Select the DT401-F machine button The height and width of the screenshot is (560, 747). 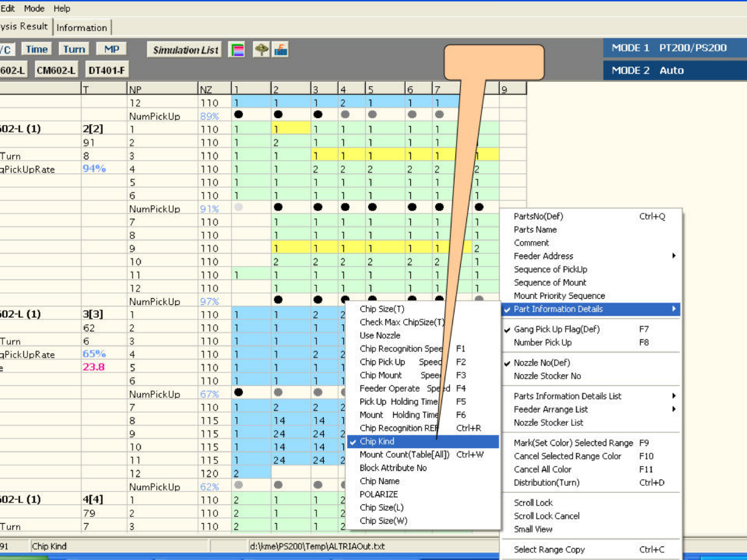coord(106,70)
